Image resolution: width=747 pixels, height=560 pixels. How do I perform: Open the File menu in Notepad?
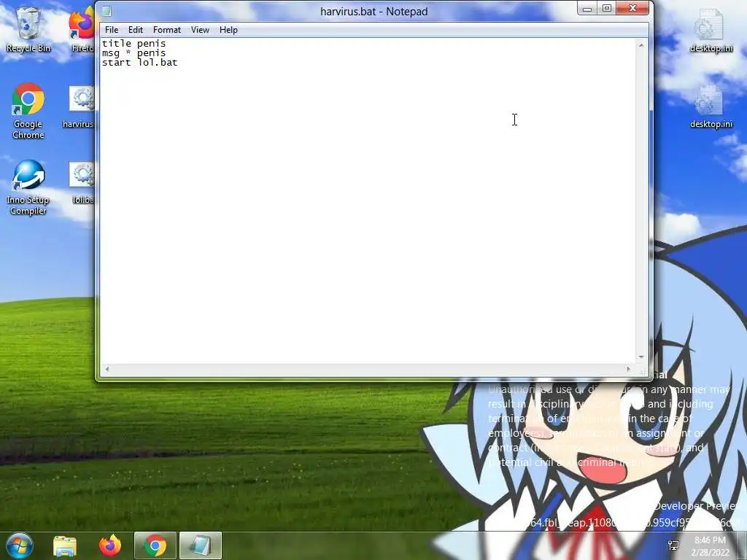point(112,29)
